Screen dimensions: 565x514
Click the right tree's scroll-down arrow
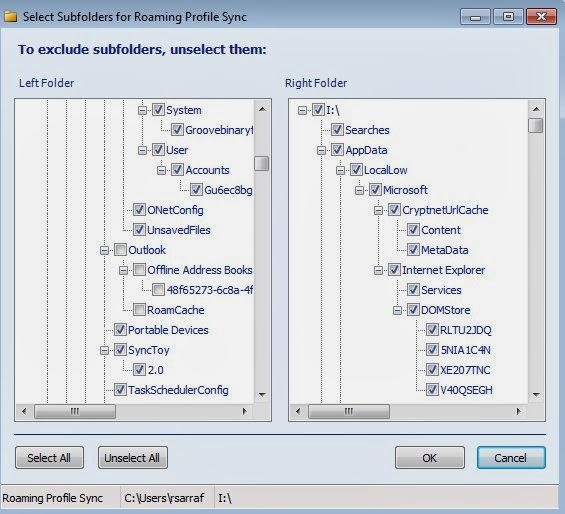click(x=536, y=395)
